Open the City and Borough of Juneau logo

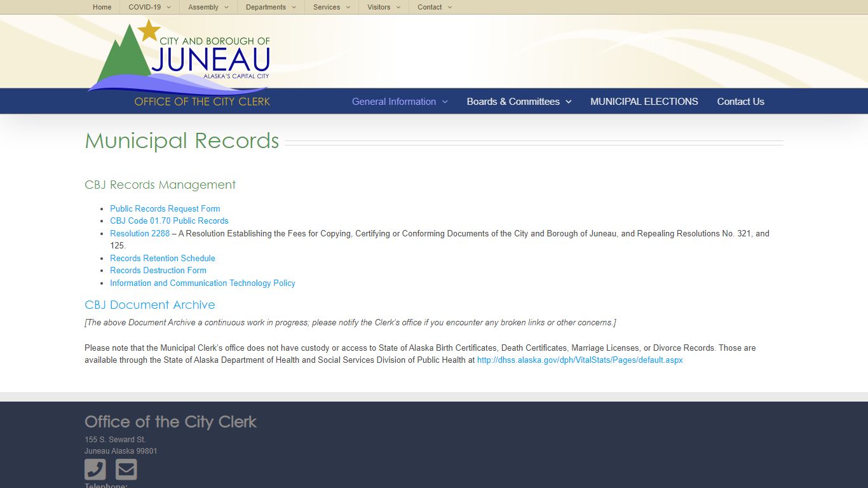coord(179,62)
